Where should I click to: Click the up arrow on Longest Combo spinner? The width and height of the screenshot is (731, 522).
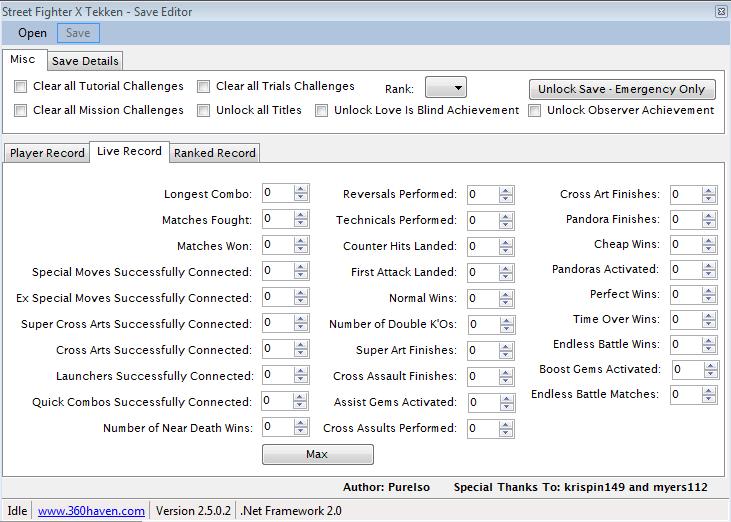[x=301, y=188]
